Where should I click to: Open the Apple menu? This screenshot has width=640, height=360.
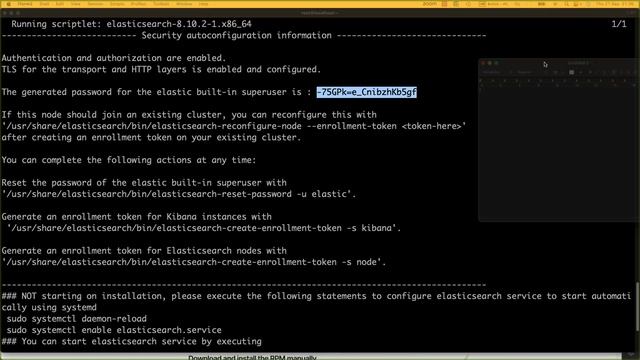point(8,4)
